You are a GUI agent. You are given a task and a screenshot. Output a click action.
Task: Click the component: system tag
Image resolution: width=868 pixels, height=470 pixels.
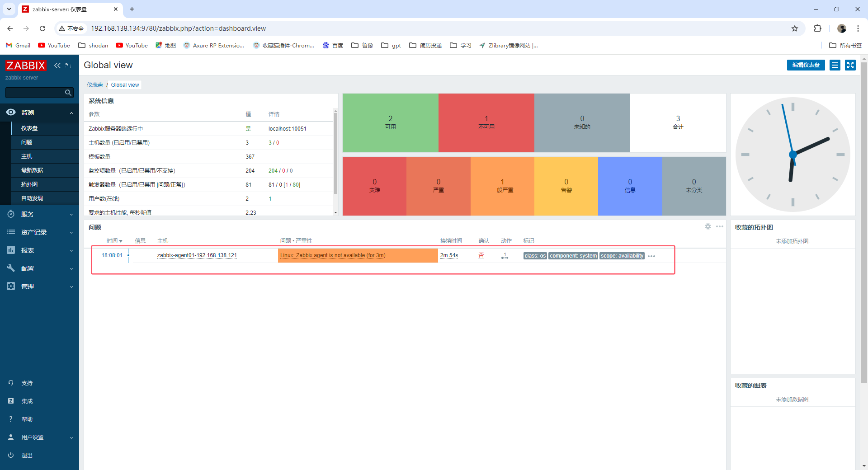coord(573,256)
